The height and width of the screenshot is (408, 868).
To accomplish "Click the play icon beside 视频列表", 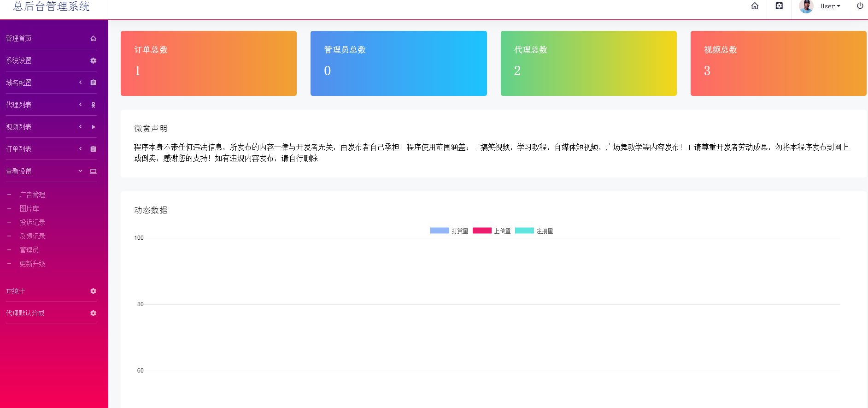I will point(93,127).
